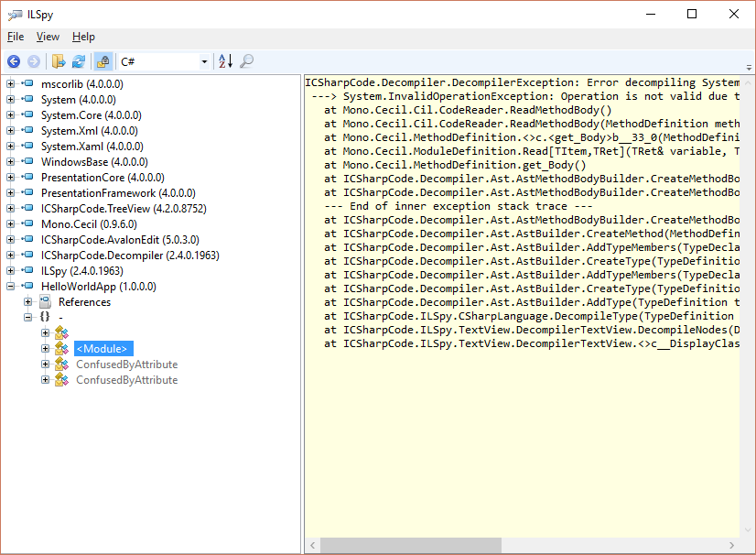Click the Mono.Cecil assembly icon
This screenshot has height=555, width=756.
click(x=27, y=223)
